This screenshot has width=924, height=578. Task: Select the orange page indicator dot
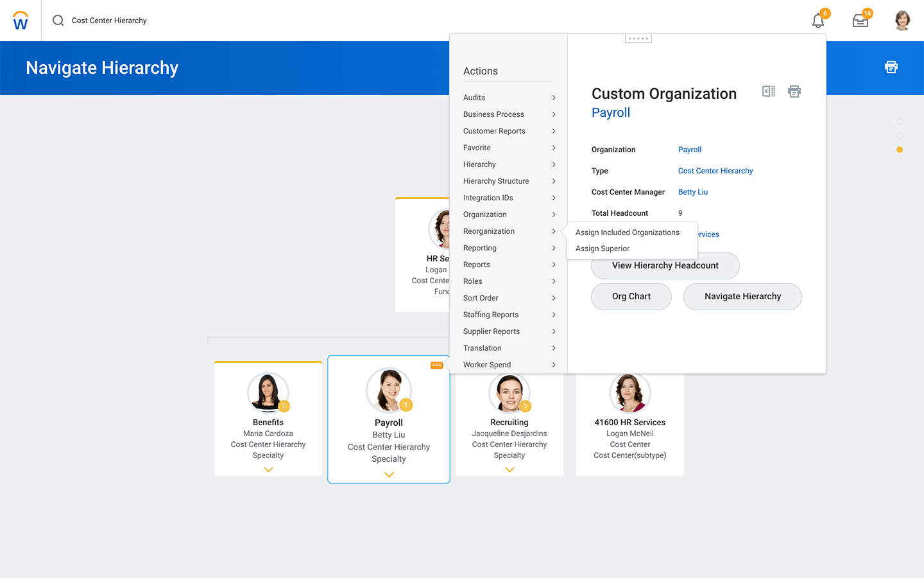pos(900,150)
